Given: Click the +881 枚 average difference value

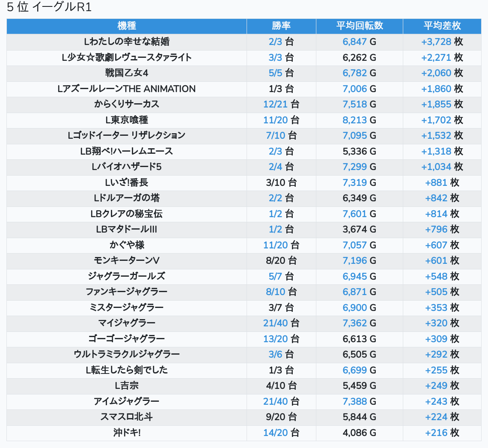Looking at the screenshot, I should 442,182.
